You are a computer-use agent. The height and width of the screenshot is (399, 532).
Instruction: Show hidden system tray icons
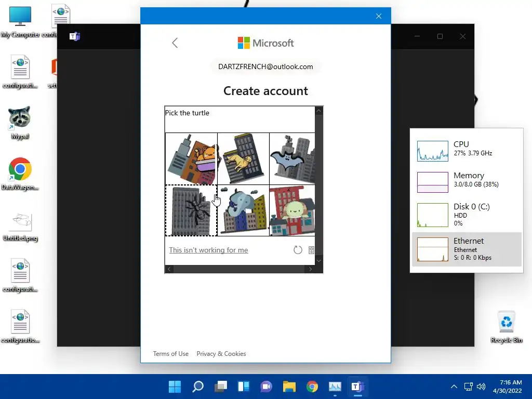(454, 387)
